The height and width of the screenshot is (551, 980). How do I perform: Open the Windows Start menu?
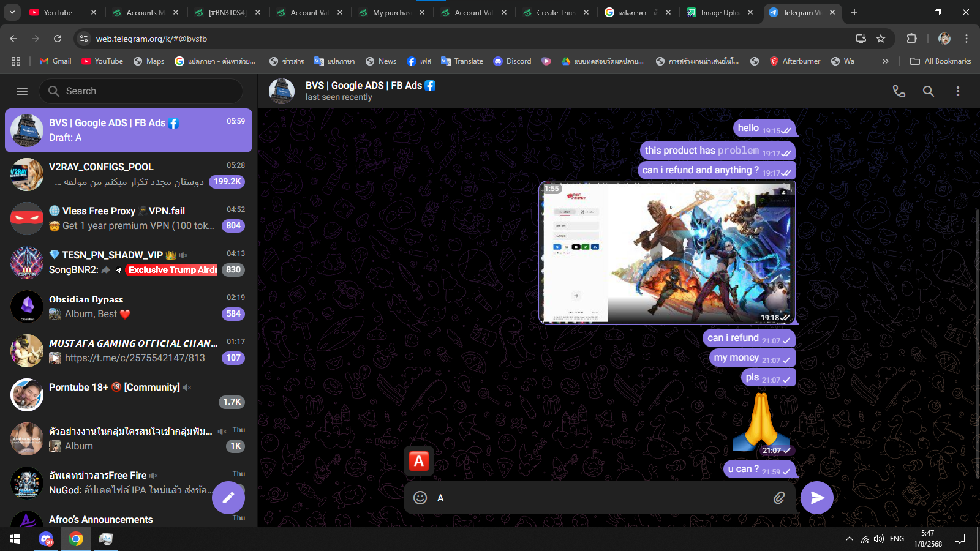point(15,539)
